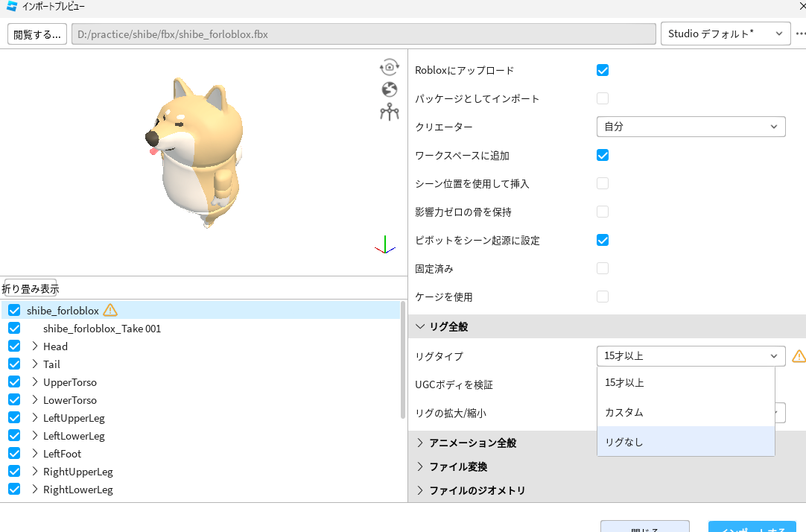Uncheck the RightUpperLeg checkbox

click(x=14, y=472)
